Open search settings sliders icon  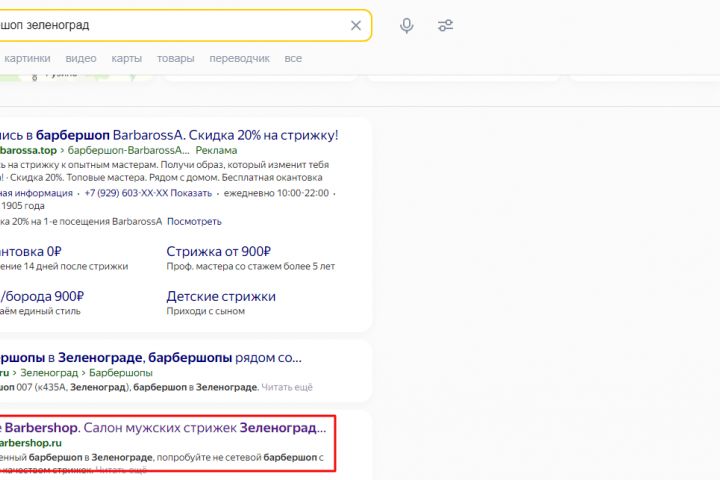tap(445, 25)
